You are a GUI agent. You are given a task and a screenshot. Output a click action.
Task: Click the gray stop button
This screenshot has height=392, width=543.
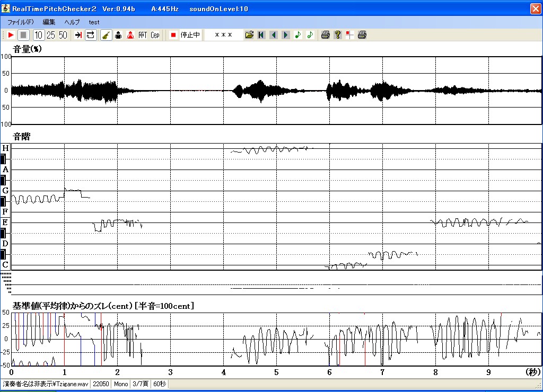[x=23, y=35]
